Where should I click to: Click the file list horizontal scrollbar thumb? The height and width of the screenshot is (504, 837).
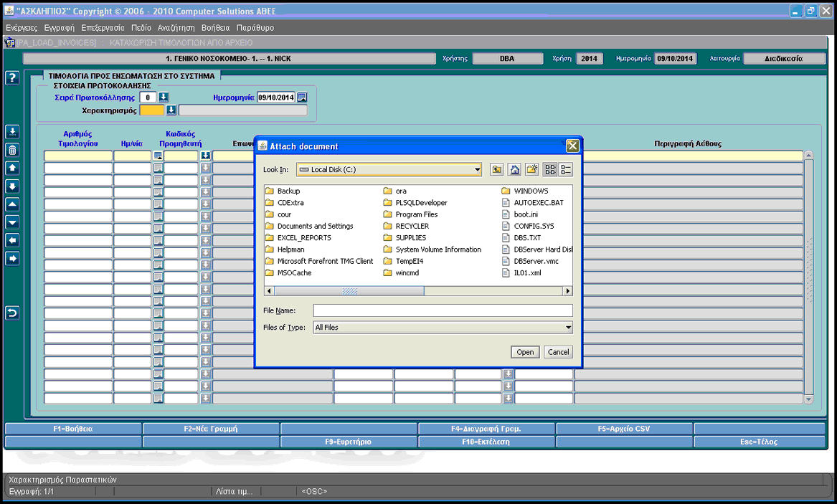[x=349, y=291]
